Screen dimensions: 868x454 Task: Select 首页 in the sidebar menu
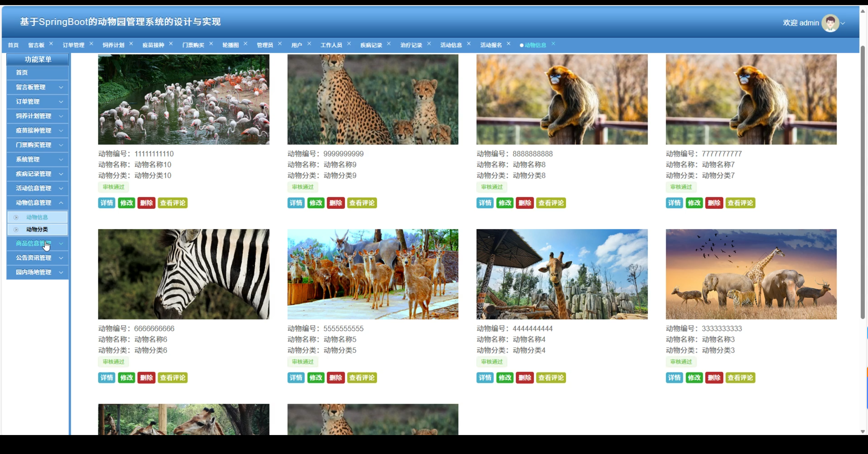click(x=22, y=73)
